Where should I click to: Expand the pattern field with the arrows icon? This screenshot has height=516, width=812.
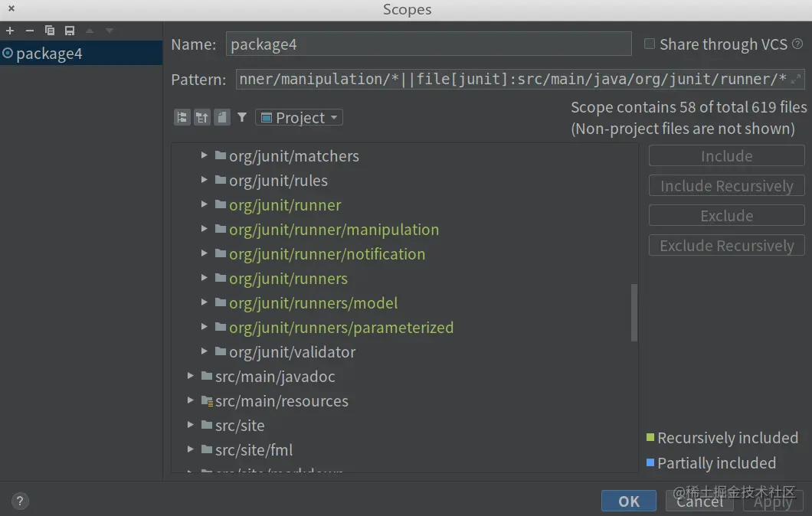(x=797, y=79)
